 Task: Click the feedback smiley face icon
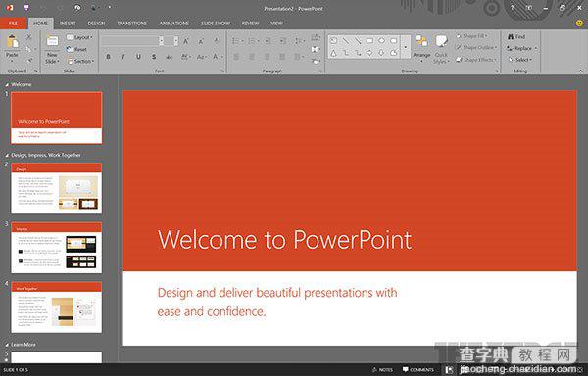pos(579,23)
